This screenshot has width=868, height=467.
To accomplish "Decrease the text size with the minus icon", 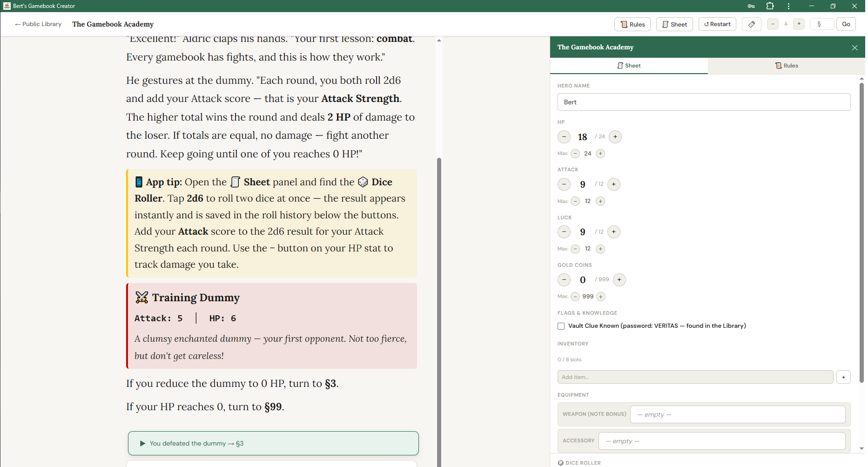I will [773, 24].
